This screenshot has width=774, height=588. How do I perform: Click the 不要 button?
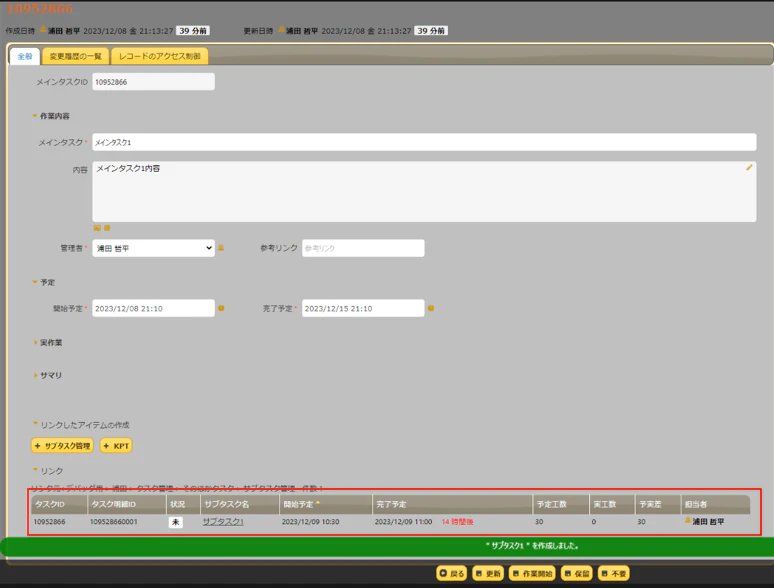coord(614,573)
